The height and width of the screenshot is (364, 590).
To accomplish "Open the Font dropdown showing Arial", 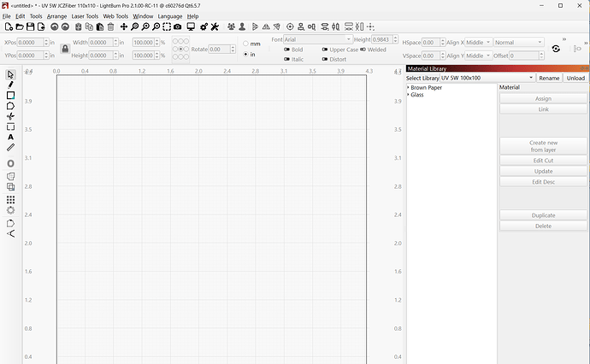I will 318,39.
